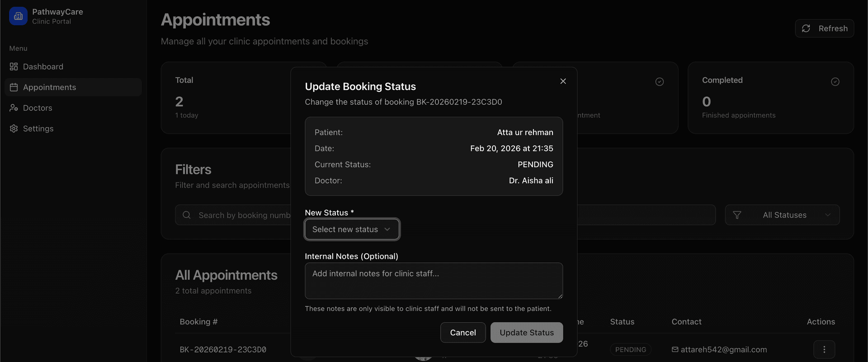Click the PathwayCare logo icon

tap(18, 16)
